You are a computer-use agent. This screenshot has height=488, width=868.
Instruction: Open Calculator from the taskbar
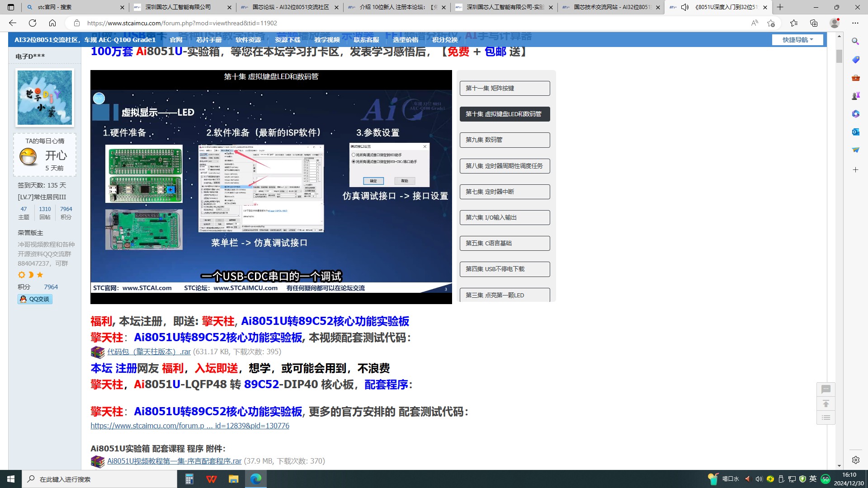(x=189, y=479)
